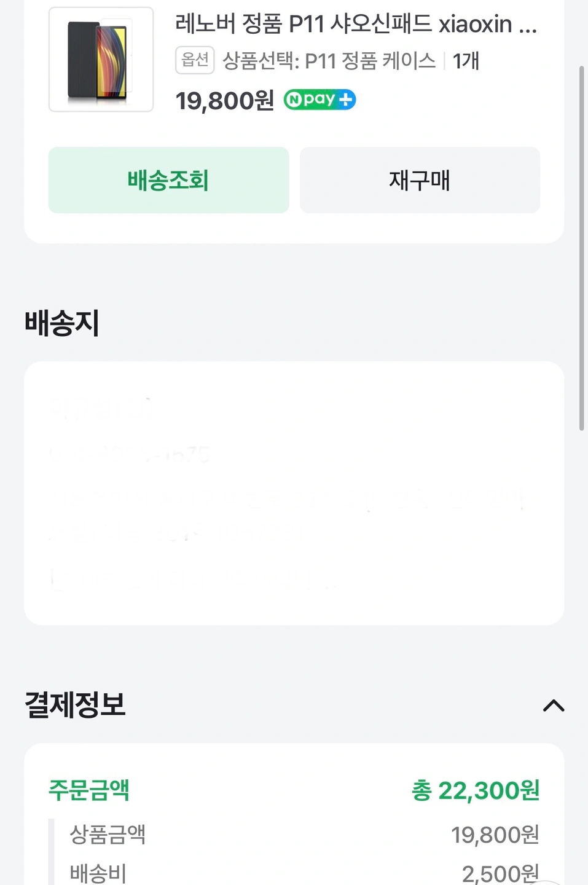This screenshot has height=885, width=588.
Task: Open the Lenovo P11 case product thumbnail
Action: pos(101,60)
